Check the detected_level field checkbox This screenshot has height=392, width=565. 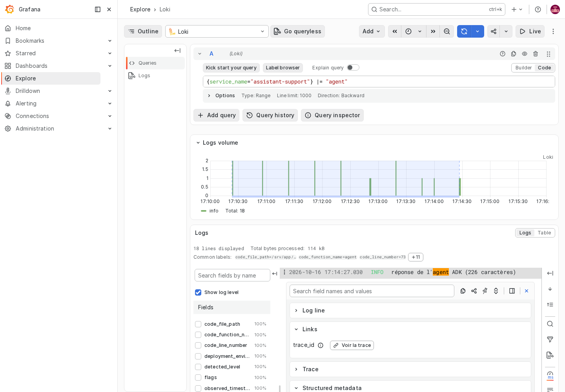pyautogui.click(x=198, y=367)
